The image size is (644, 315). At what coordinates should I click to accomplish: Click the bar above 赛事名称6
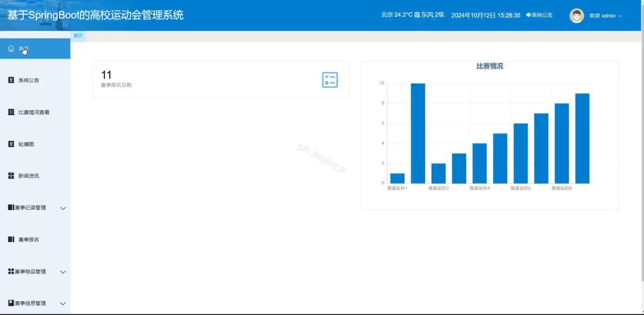pos(520,153)
